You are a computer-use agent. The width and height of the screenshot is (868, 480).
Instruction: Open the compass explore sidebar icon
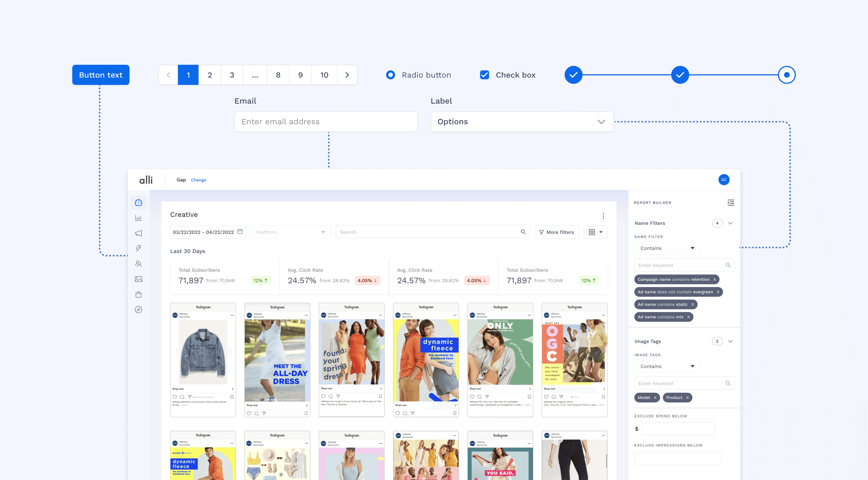pyautogui.click(x=138, y=310)
